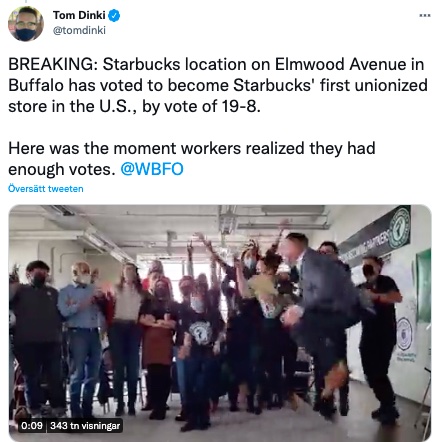The width and height of the screenshot is (435, 442).
Task: Click the logo printed on the black t-shirt
Action: pyautogui.click(x=199, y=333)
